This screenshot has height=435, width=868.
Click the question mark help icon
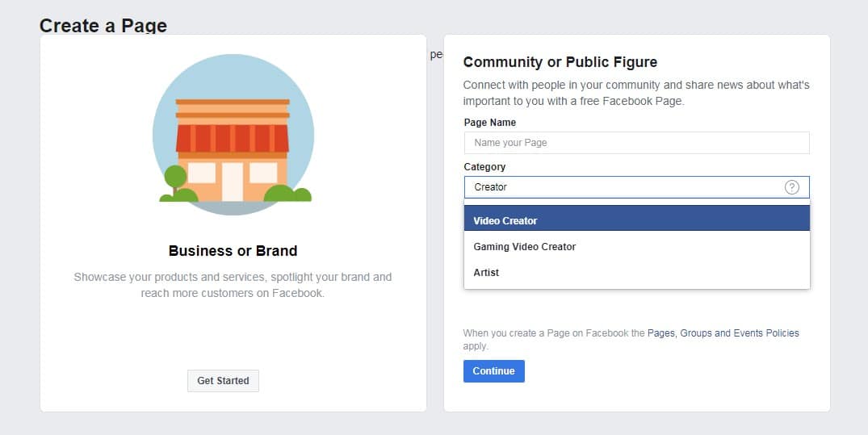click(x=792, y=187)
